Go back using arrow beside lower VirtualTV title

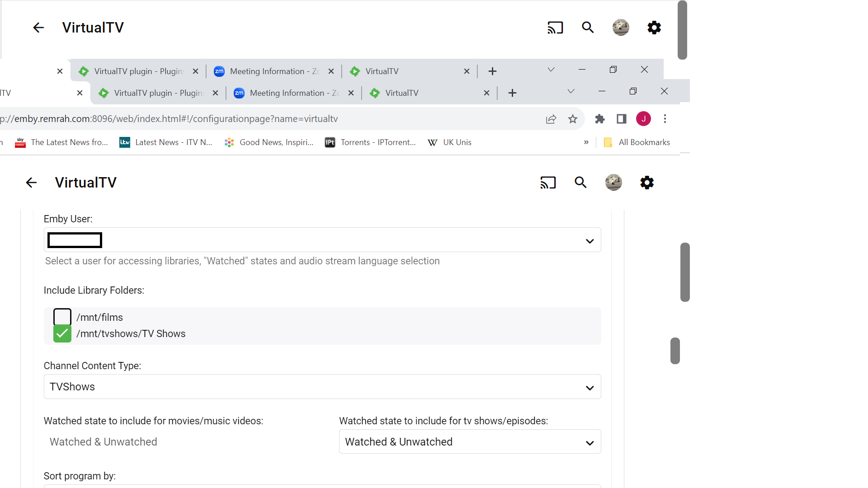[31, 183]
